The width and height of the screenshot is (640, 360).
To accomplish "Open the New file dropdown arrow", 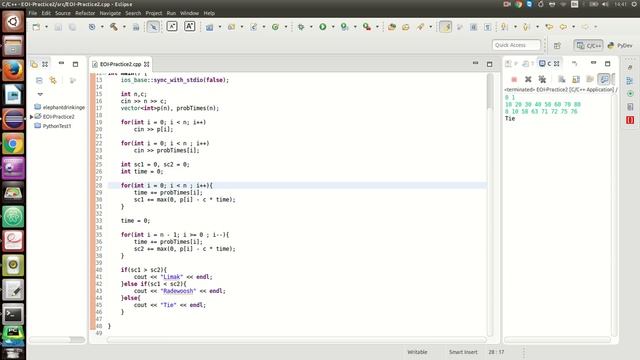I will 46,27.
